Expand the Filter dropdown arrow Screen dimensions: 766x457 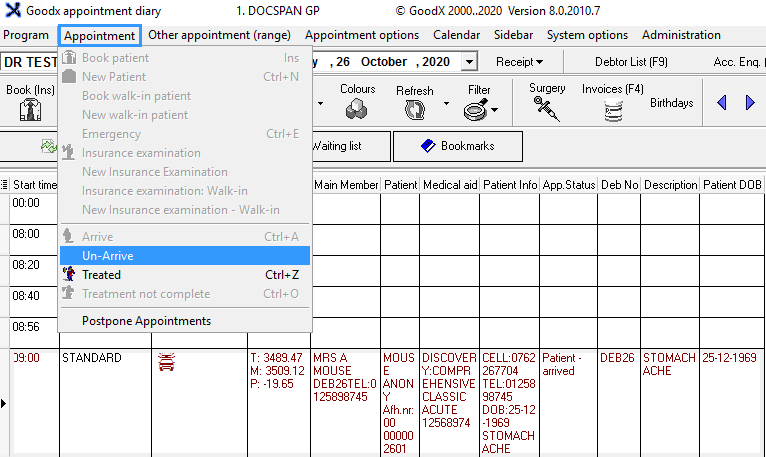494,110
